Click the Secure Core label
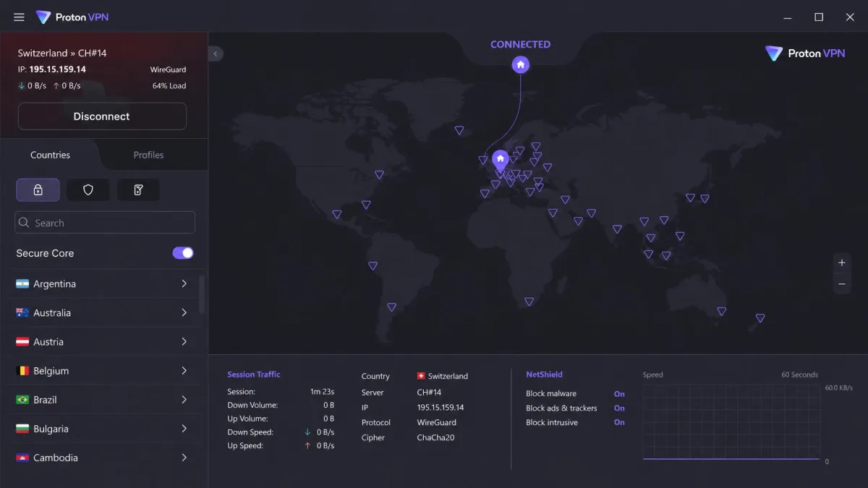 pos(45,253)
